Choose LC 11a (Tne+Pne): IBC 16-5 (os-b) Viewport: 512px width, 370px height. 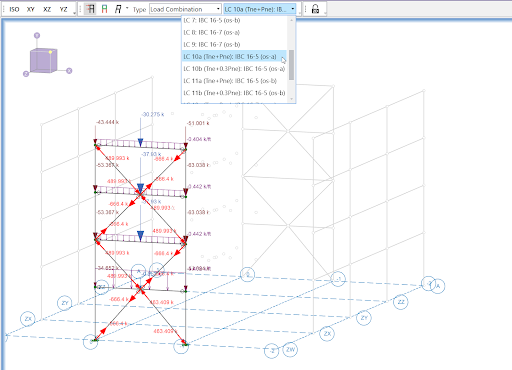click(234, 81)
